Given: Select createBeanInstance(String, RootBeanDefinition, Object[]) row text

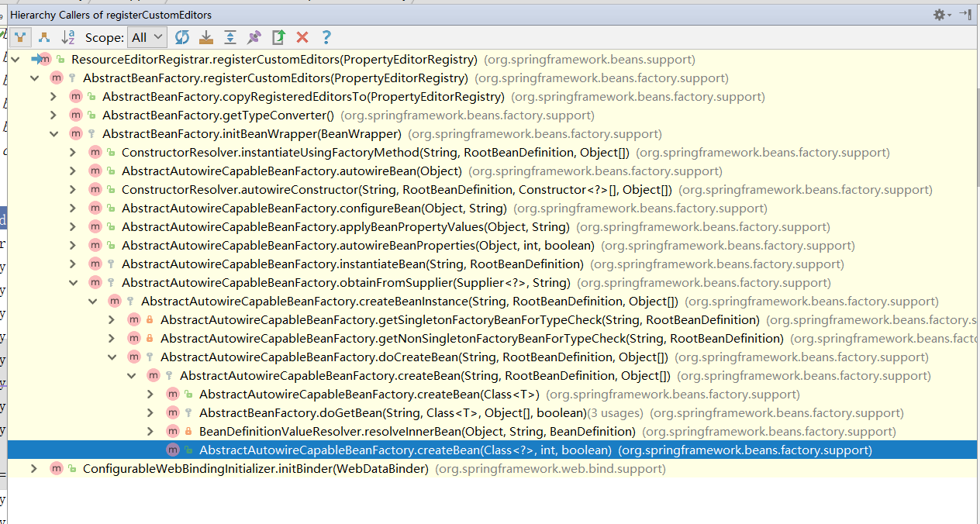Looking at the screenshot, I should [x=409, y=302].
